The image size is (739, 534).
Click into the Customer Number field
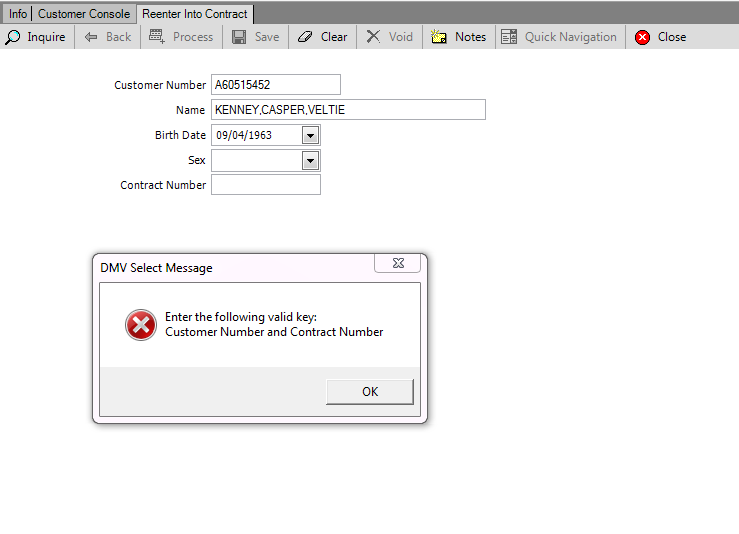pyautogui.click(x=275, y=85)
